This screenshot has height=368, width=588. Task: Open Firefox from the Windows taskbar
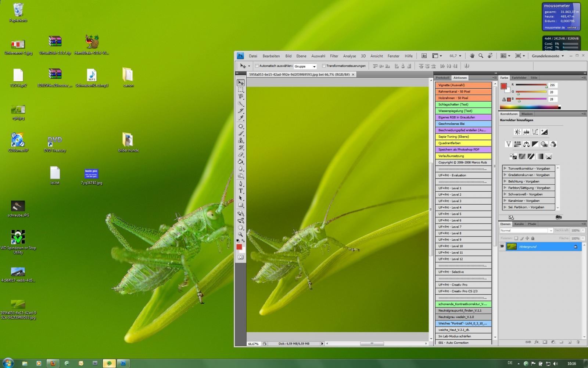53,363
